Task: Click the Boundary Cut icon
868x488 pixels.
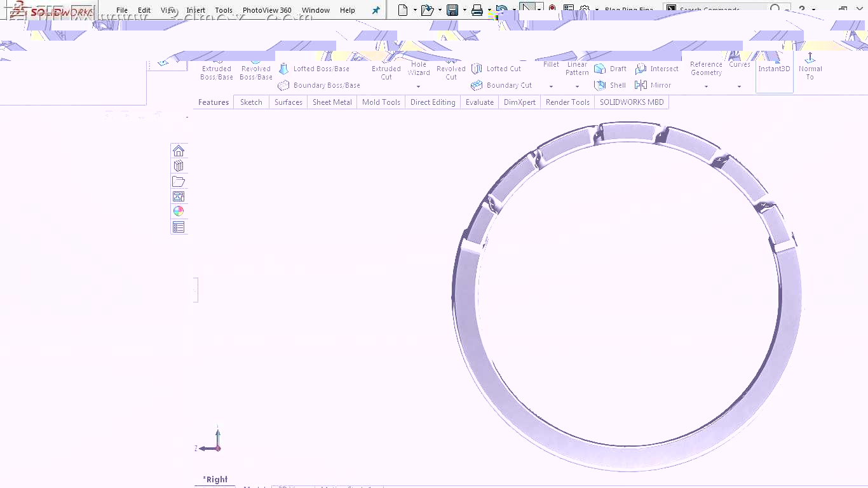Action: coord(477,85)
